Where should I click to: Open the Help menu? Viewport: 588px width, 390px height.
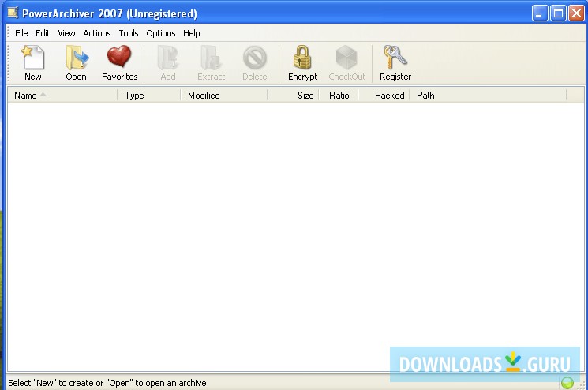(191, 33)
